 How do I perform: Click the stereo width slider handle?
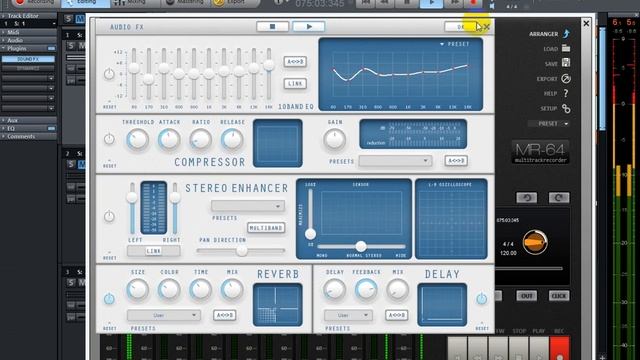point(361,246)
